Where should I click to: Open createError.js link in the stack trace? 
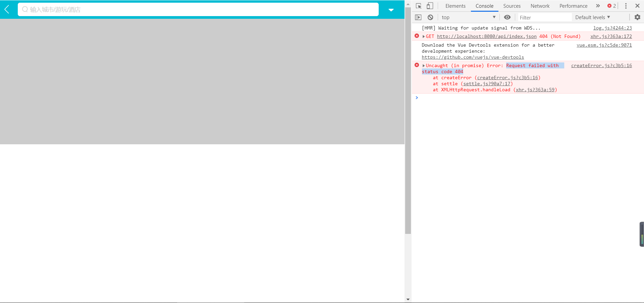(x=507, y=78)
